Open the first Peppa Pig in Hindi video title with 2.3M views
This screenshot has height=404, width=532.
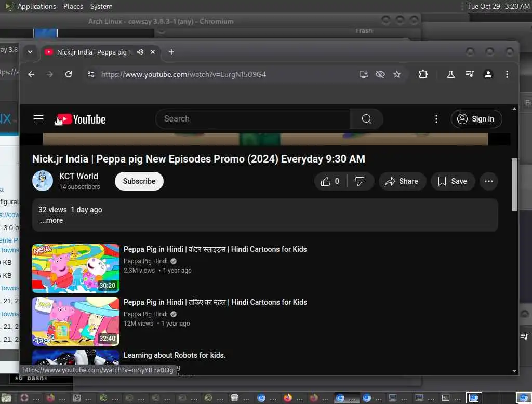[x=215, y=249]
